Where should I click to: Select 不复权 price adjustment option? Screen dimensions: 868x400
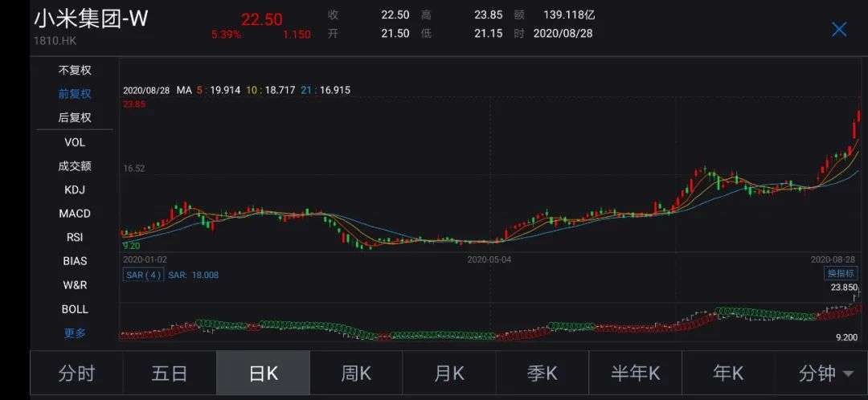pos(75,70)
